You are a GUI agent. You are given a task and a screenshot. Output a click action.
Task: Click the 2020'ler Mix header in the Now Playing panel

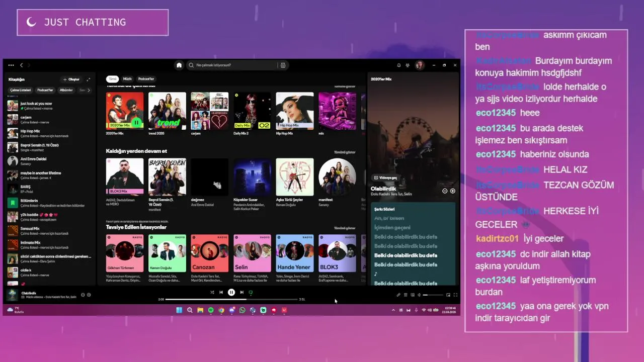[x=381, y=79]
